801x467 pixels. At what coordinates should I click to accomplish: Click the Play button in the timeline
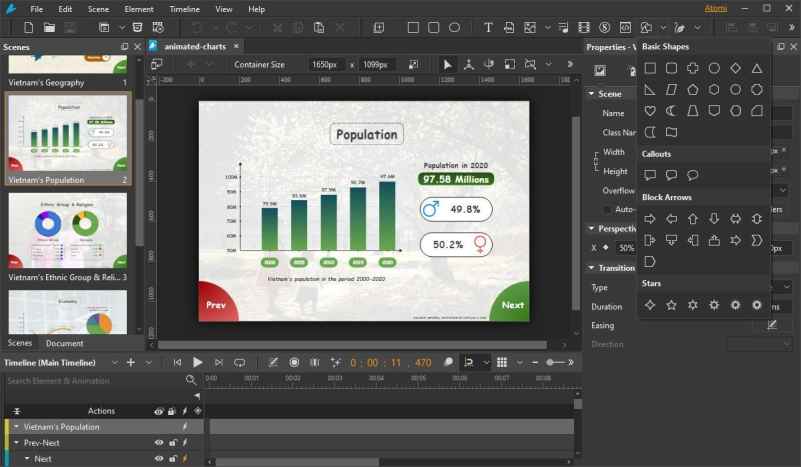198,362
